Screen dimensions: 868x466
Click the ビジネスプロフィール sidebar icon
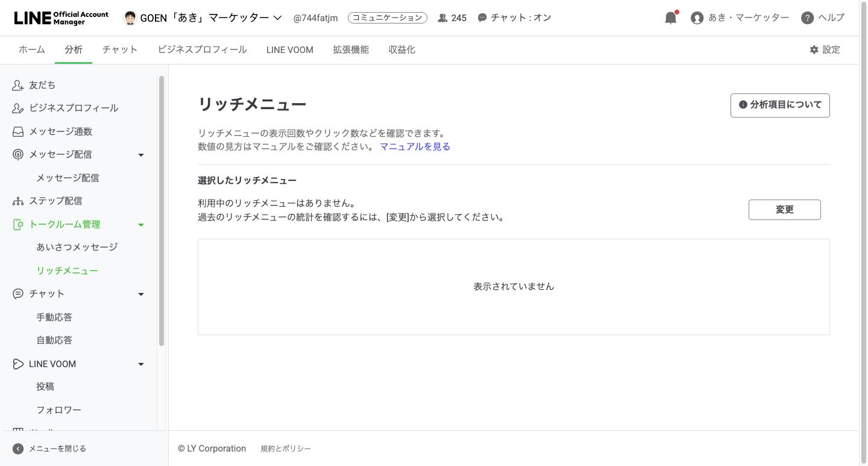coord(18,109)
